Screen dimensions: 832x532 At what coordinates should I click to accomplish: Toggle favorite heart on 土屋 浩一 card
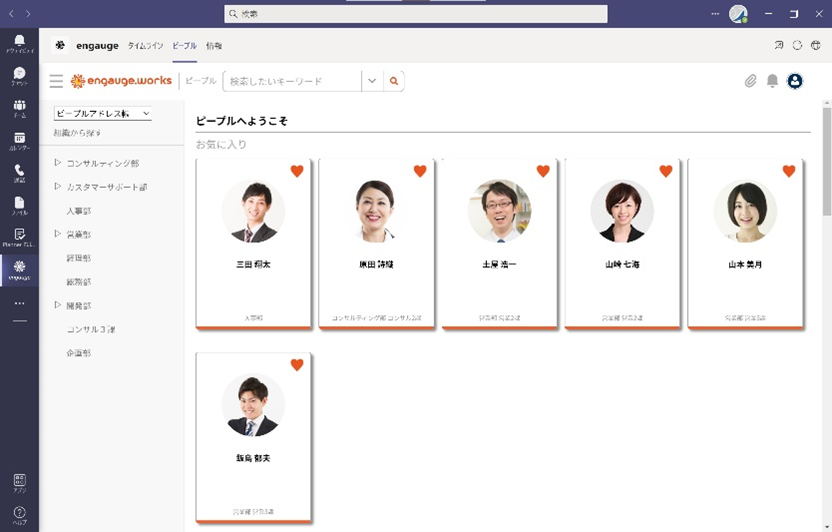543,171
